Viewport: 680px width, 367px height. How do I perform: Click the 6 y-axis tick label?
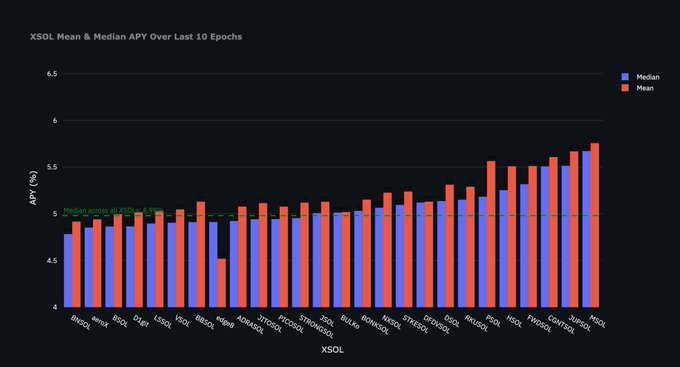point(55,121)
